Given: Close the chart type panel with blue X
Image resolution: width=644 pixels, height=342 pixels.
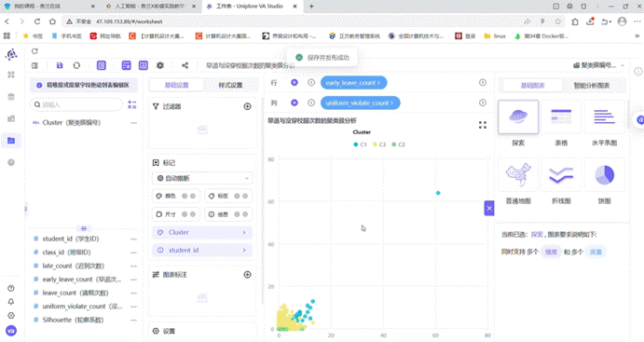Looking at the screenshot, I should [x=489, y=208].
